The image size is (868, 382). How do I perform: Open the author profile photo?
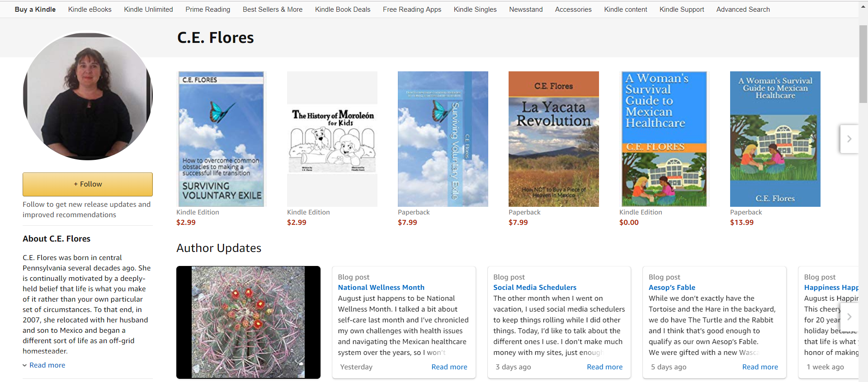coord(88,96)
